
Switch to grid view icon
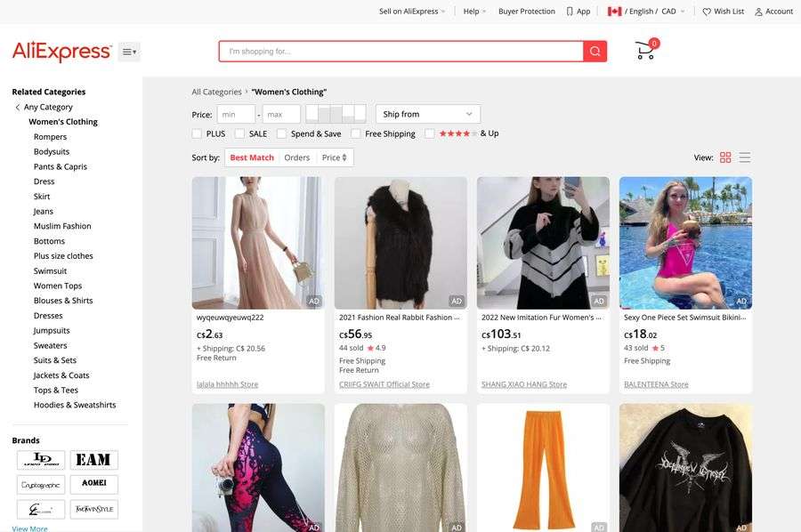pos(725,157)
